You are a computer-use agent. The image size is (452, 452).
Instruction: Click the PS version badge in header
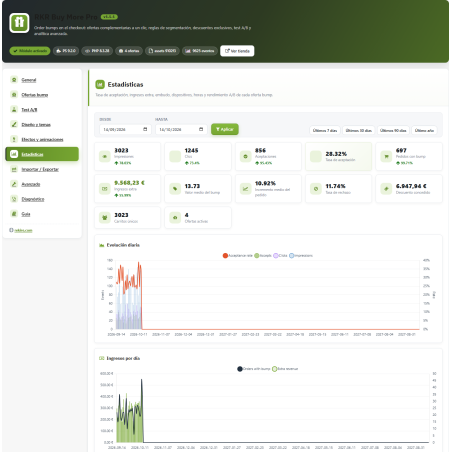click(x=66, y=51)
